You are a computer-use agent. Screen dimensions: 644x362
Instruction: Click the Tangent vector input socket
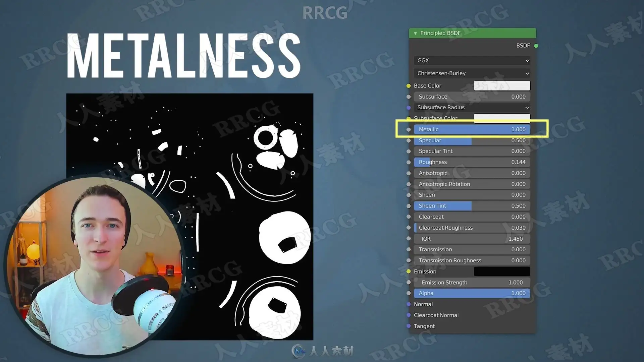click(409, 326)
